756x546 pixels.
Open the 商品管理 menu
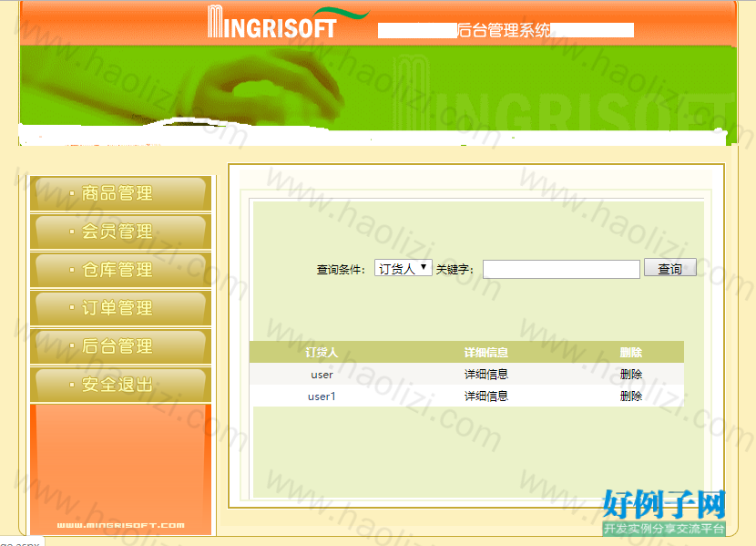pyautogui.click(x=120, y=193)
